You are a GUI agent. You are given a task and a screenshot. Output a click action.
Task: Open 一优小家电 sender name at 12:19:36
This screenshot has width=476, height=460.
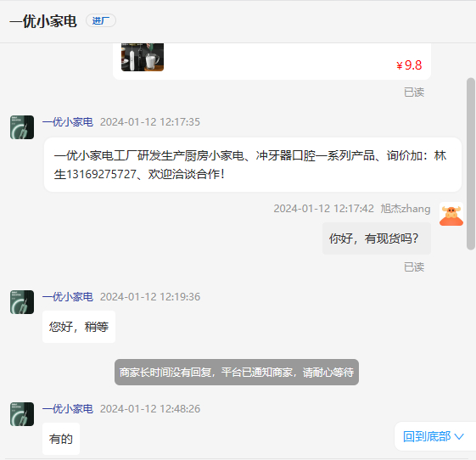[68, 297]
